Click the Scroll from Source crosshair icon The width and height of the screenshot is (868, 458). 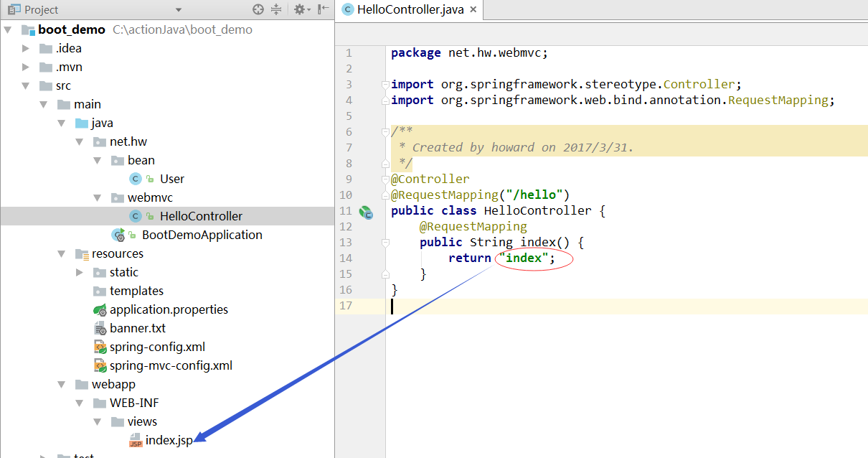[x=258, y=9]
